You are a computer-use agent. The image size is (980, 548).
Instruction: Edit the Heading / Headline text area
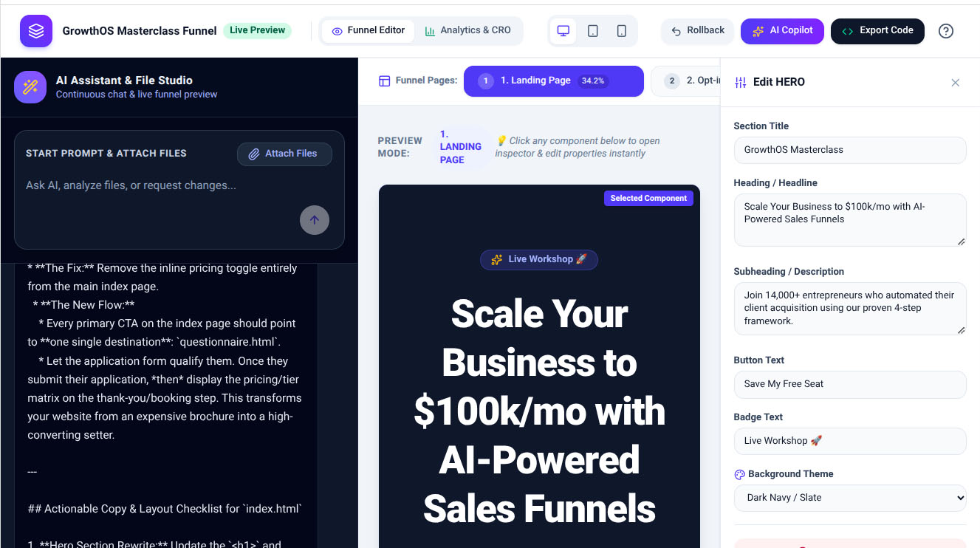[850, 220]
